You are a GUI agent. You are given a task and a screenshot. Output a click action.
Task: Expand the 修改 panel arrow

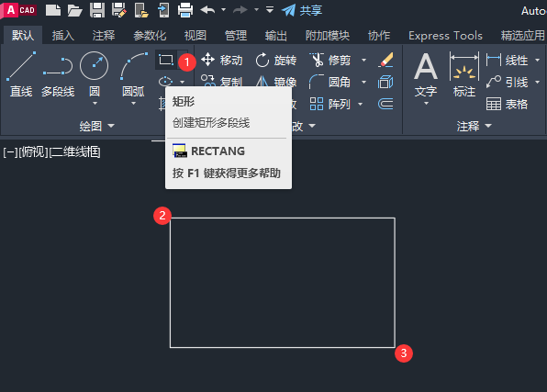[312, 126]
